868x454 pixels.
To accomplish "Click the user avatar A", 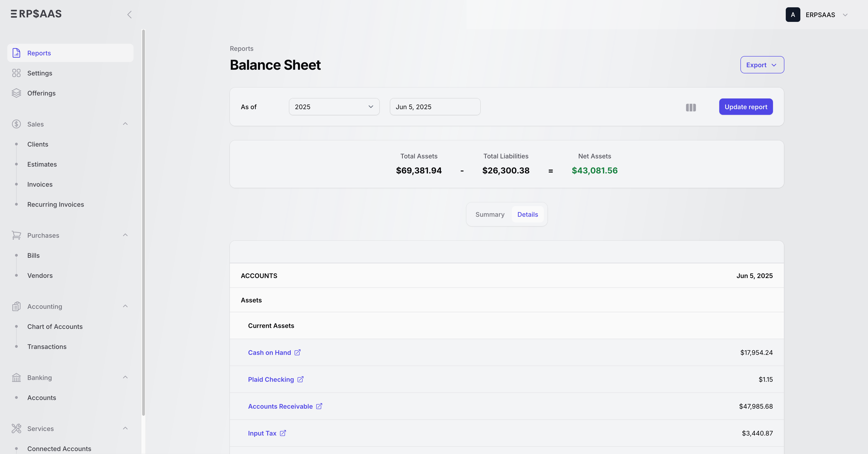I will (x=793, y=15).
